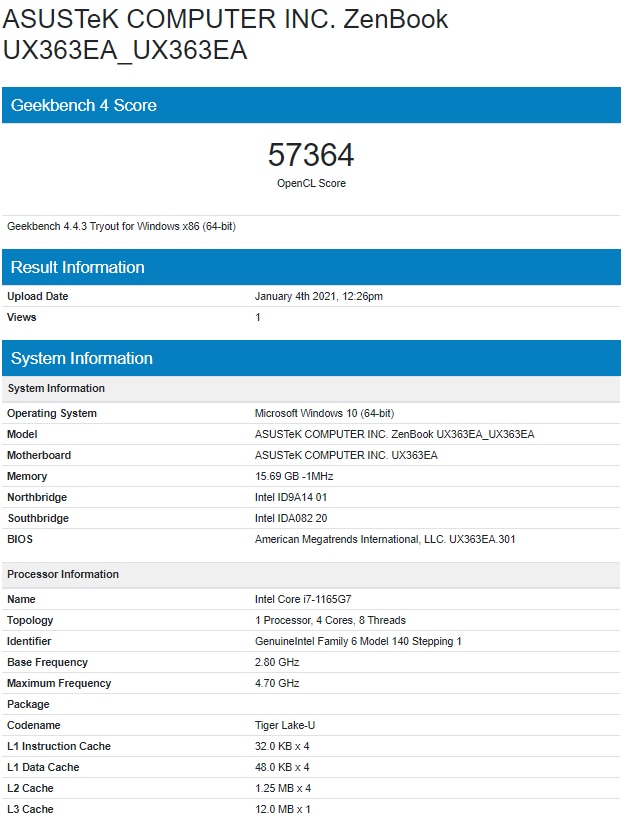The height and width of the screenshot is (825, 623).
Task: Click the Northbridge label
Action: (x=37, y=497)
